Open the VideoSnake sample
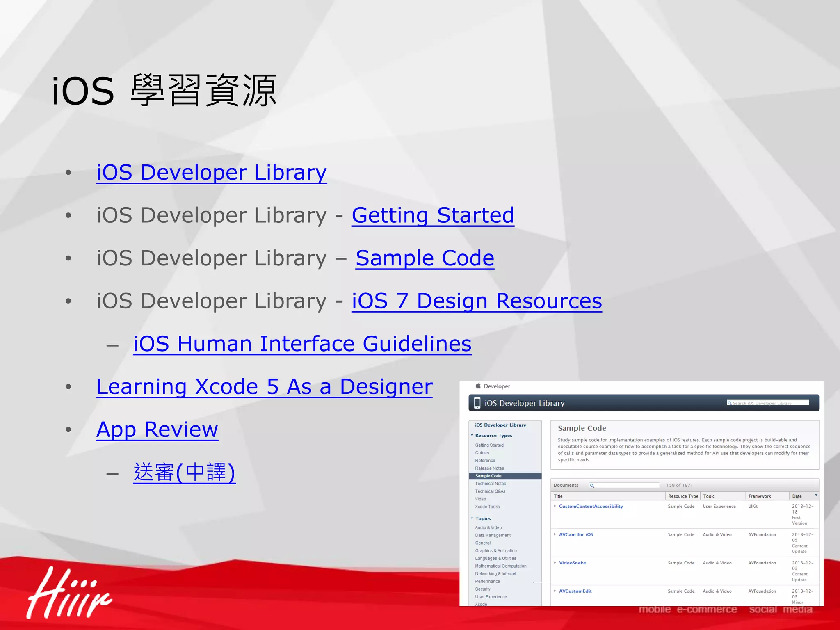The width and height of the screenshot is (840, 630). coord(572,563)
